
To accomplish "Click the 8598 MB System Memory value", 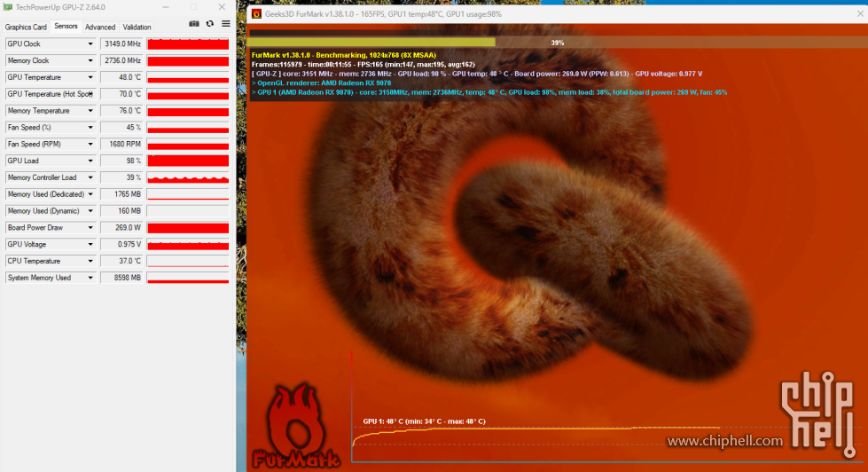I will 121,278.
